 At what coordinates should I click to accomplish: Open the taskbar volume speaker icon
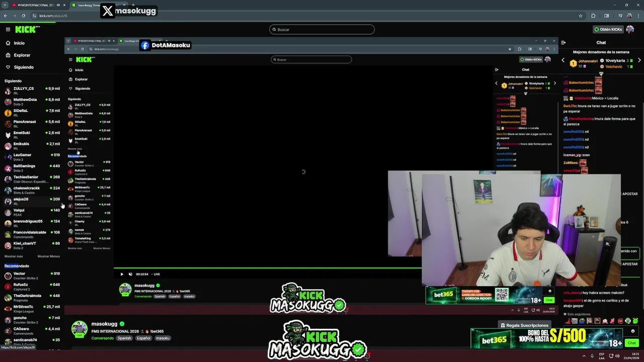click(x=618, y=356)
